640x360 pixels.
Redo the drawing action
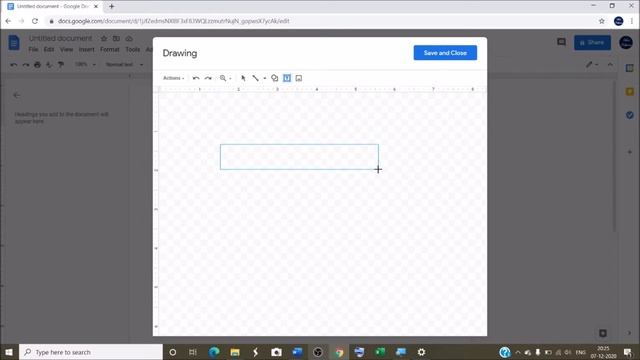pyautogui.click(x=208, y=78)
